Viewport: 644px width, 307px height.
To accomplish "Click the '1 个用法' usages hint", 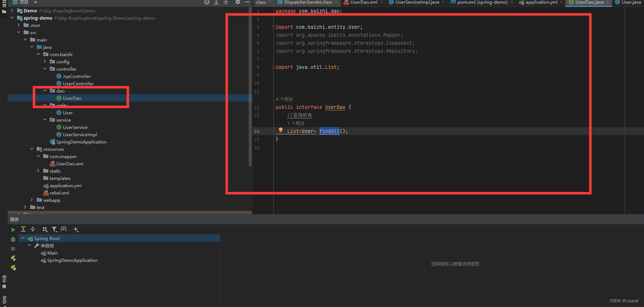I will click(x=296, y=123).
